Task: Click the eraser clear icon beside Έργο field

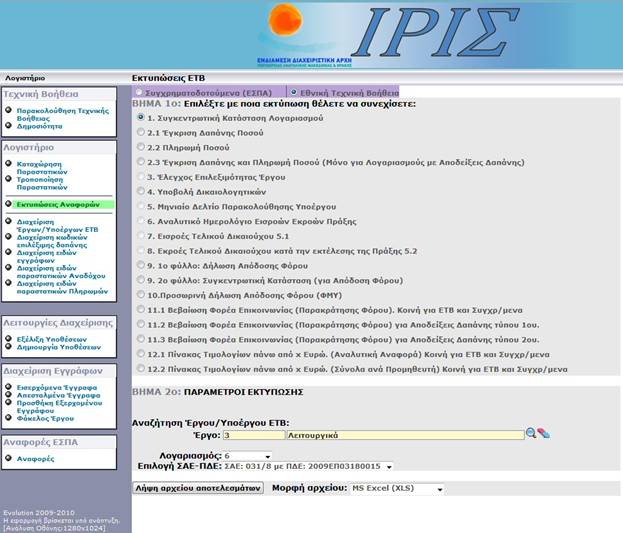Action: point(544,434)
